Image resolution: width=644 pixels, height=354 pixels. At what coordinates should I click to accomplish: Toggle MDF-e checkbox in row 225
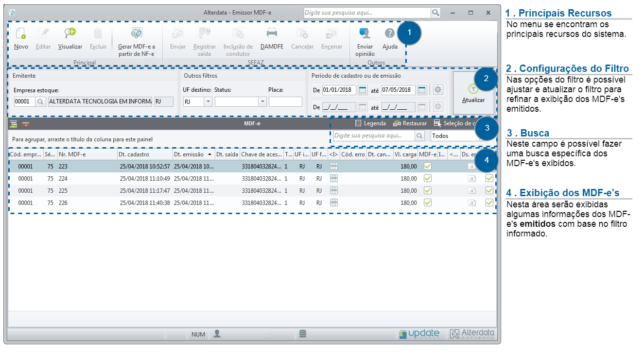(428, 190)
